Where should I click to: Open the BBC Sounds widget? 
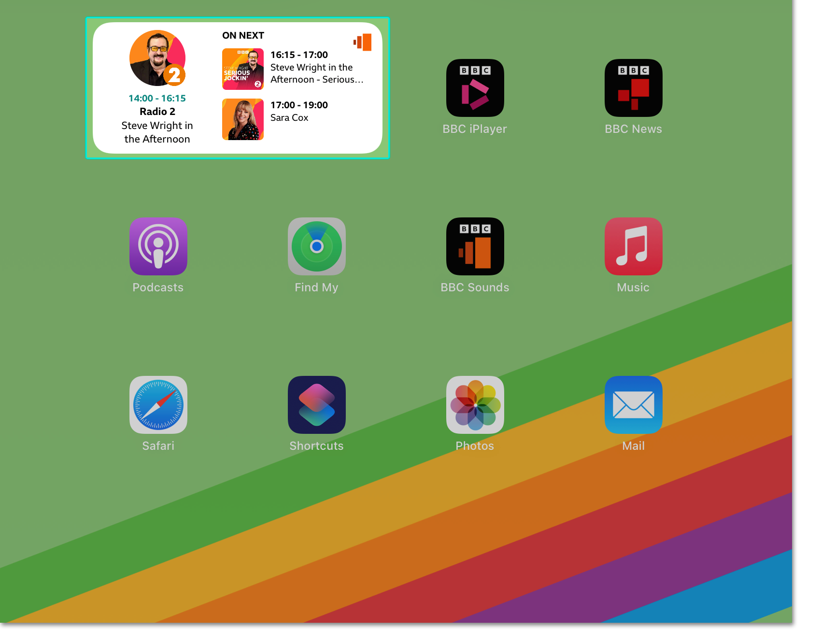pos(238,87)
